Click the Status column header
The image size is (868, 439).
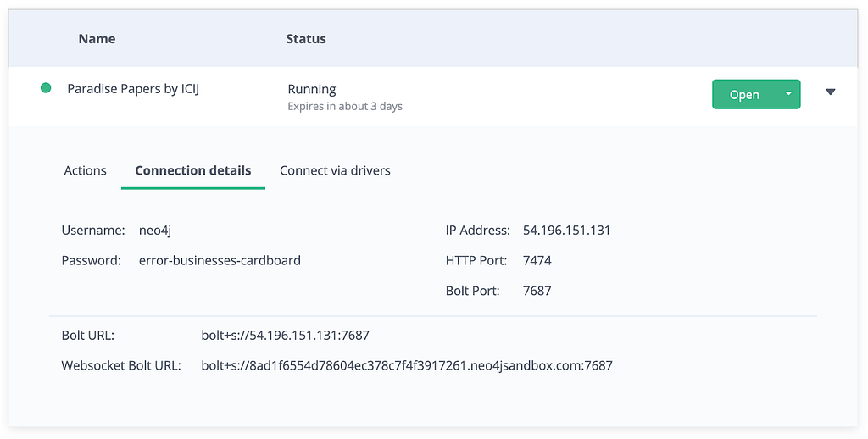coord(306,38)
